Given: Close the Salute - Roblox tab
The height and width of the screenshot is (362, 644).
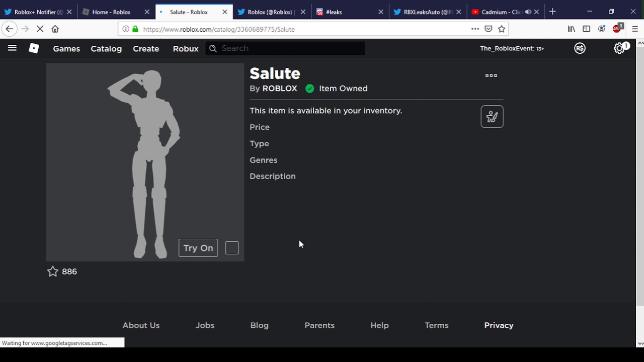Looking at the screenshot, I should pos(225,12).
